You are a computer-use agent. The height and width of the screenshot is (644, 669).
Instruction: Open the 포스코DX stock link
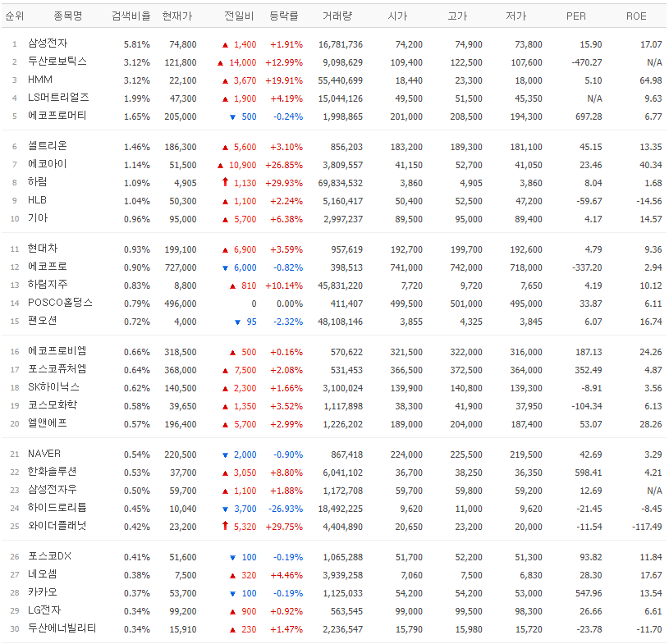[x=49, y=556]
